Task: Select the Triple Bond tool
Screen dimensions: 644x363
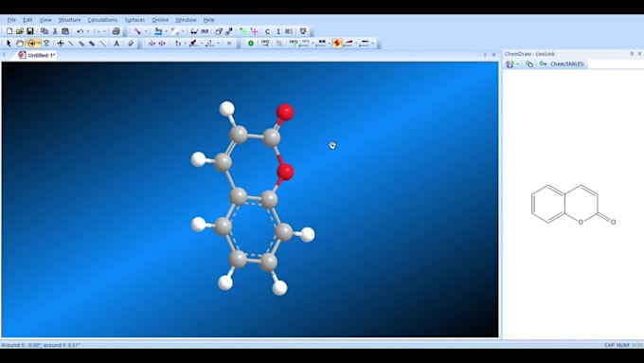Action: coord(92,44)
